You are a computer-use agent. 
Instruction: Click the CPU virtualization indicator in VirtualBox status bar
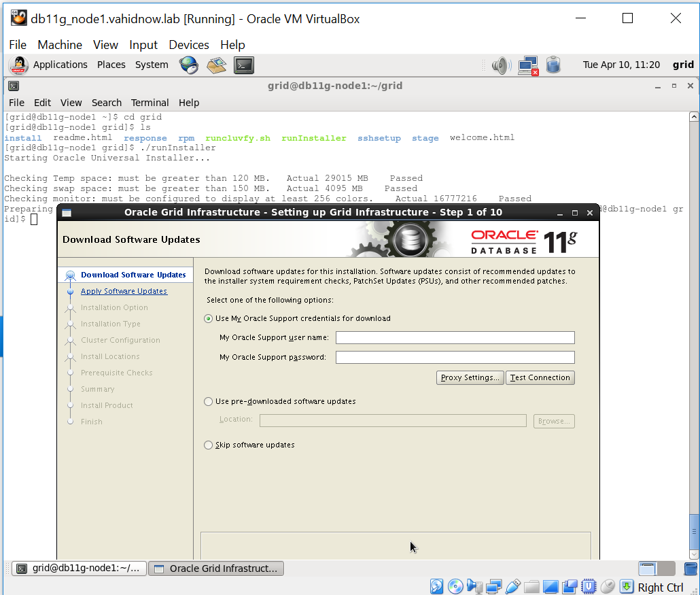[x=589, y=586]
